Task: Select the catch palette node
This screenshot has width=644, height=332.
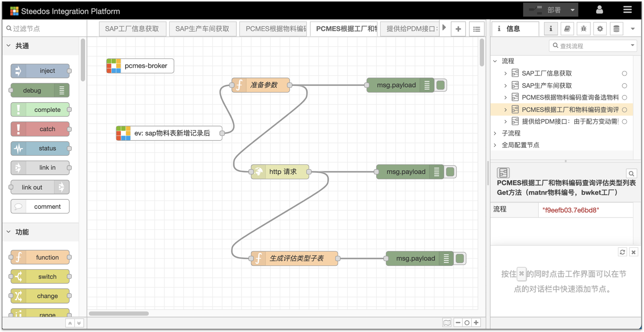Action: pyautogui.click(x=40, y=129)
